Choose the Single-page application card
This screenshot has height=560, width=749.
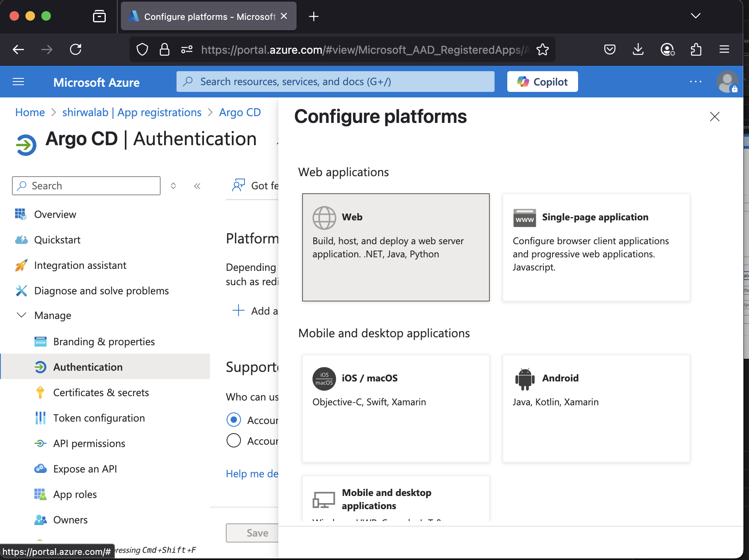pos(596,247)
